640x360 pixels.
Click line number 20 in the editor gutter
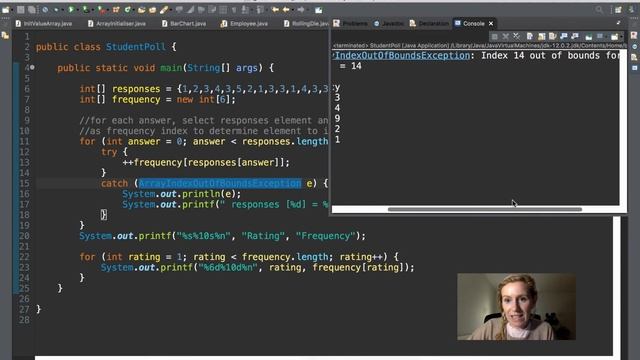coord(24,236)
